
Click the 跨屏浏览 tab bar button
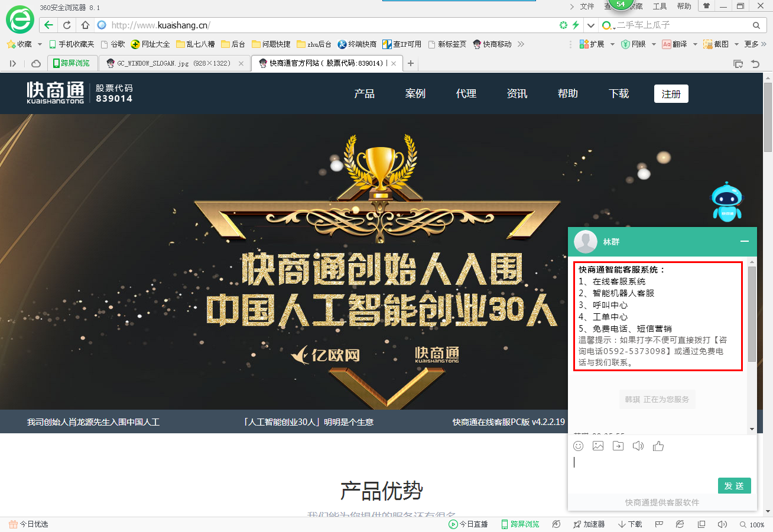pyautogui.click(x=72, y=63)
